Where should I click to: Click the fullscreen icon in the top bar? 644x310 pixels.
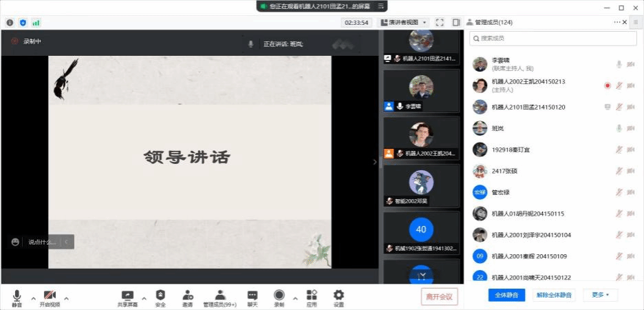tap(440, 22)
